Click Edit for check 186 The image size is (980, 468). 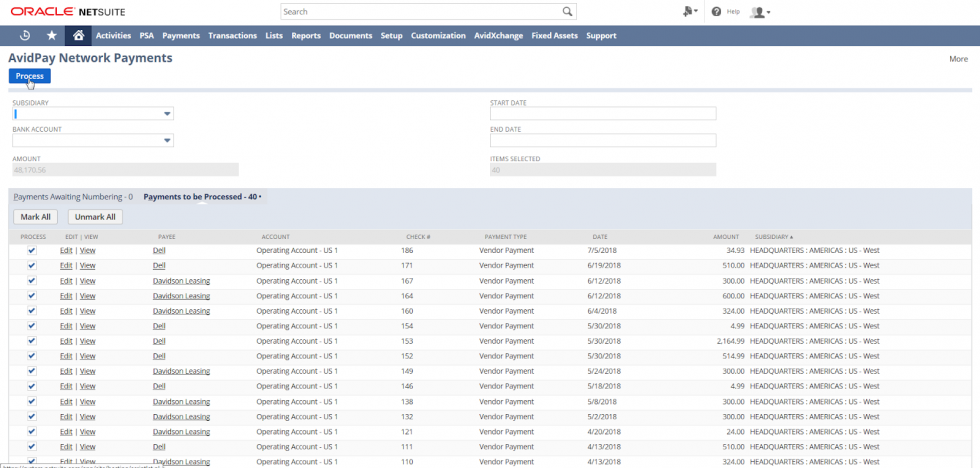[x=66, y=250]
